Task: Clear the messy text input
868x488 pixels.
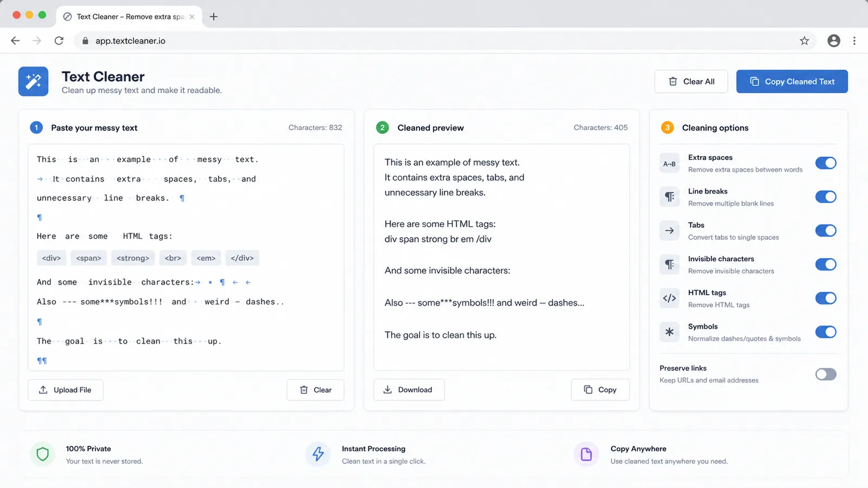Action: pos(315,390)
